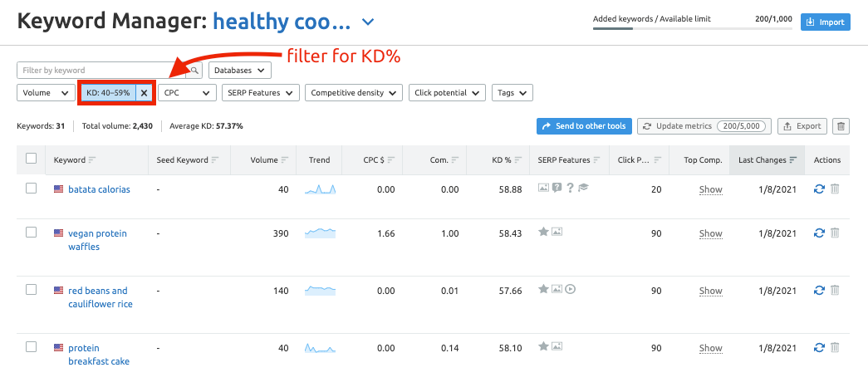868x387 pixels.
Task: Sort by the KD % column icon
Action: [517, 160]
